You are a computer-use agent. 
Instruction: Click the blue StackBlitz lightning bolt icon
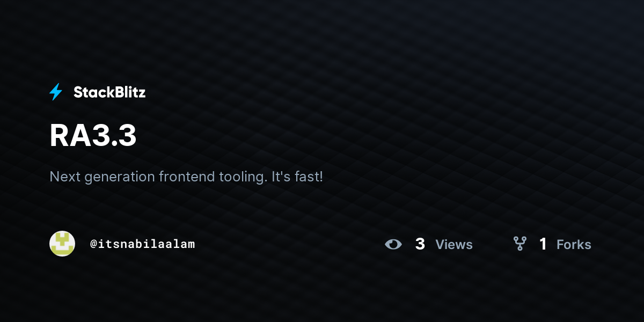click(x=56, y=92)
